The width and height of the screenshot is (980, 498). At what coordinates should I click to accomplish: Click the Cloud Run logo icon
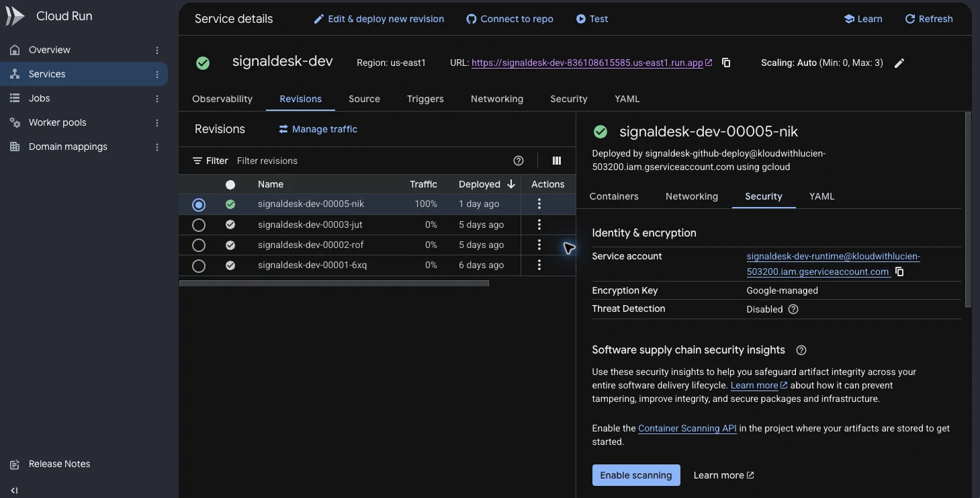coord(15,16)
